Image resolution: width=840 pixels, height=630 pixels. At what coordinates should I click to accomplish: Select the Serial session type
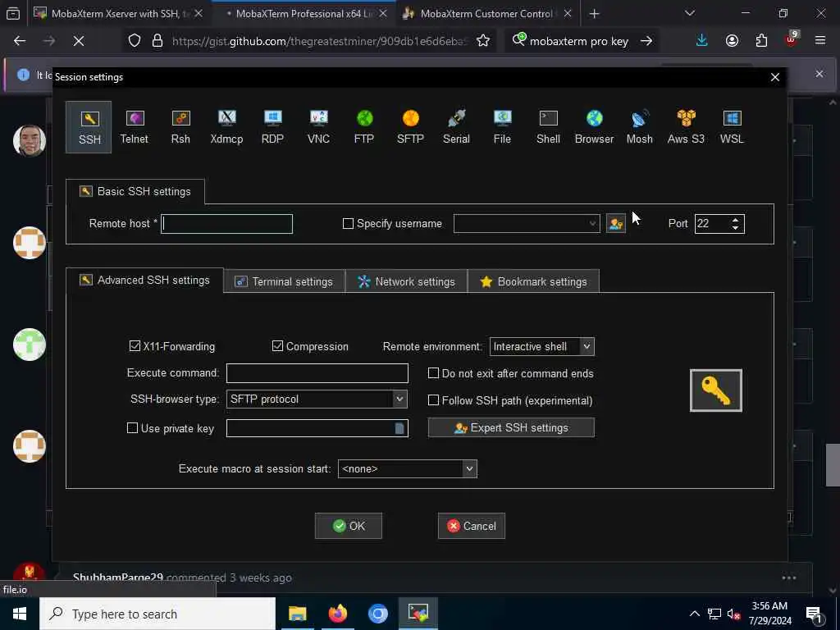[x=456, y=127]
